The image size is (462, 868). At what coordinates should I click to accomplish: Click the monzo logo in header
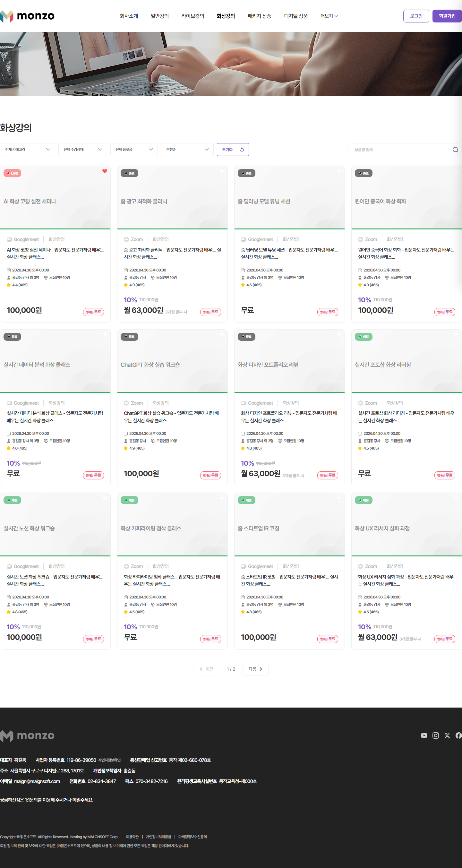(x=27, y=16)
